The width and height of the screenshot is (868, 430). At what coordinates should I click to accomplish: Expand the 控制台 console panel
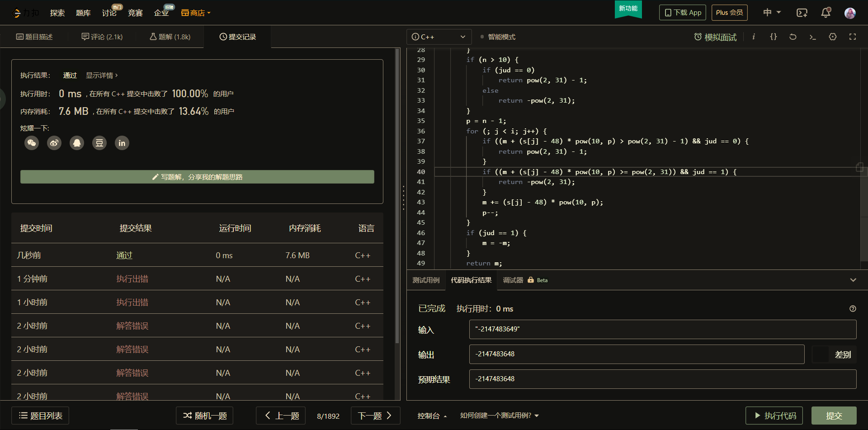point(432,416)
